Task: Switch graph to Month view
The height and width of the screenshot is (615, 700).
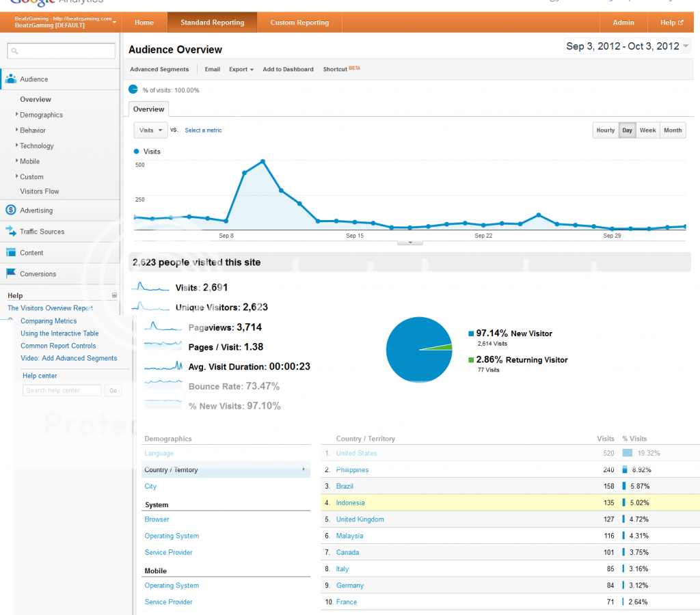Action: coord(673,131)
